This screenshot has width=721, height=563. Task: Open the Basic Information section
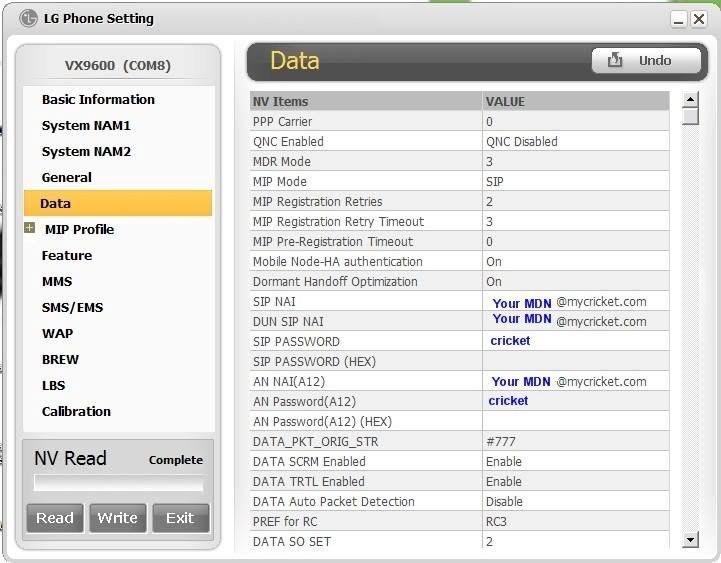[98, 99]
